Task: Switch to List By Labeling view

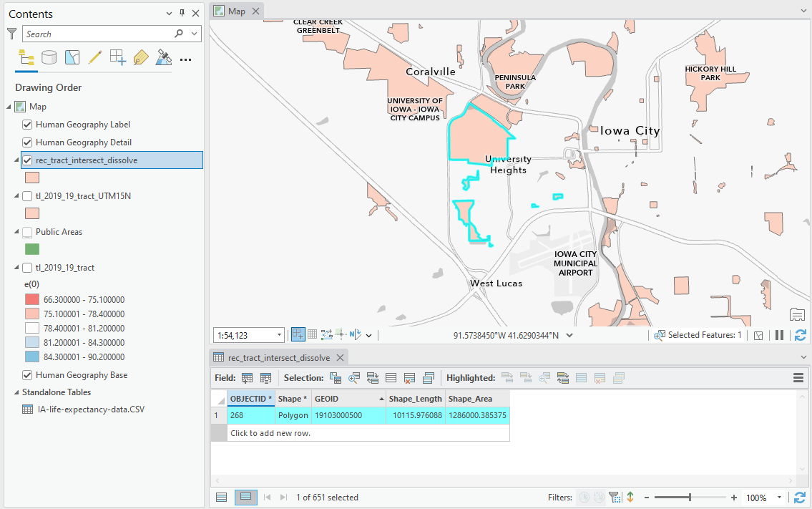Action: [x=141, y=57]
